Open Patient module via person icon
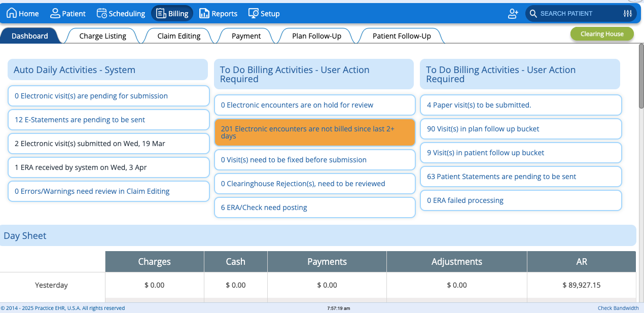 coord(55,14)
